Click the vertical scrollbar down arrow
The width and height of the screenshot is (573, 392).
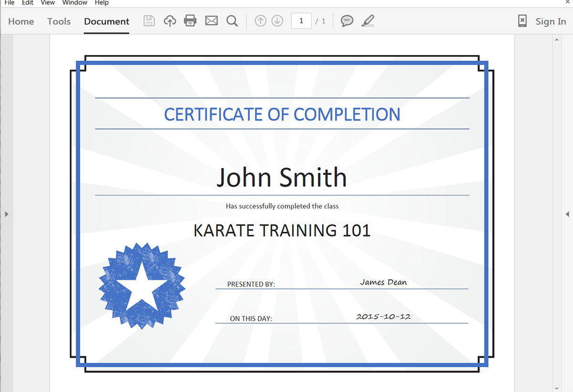pyautogui.click(x=557, y=388)
